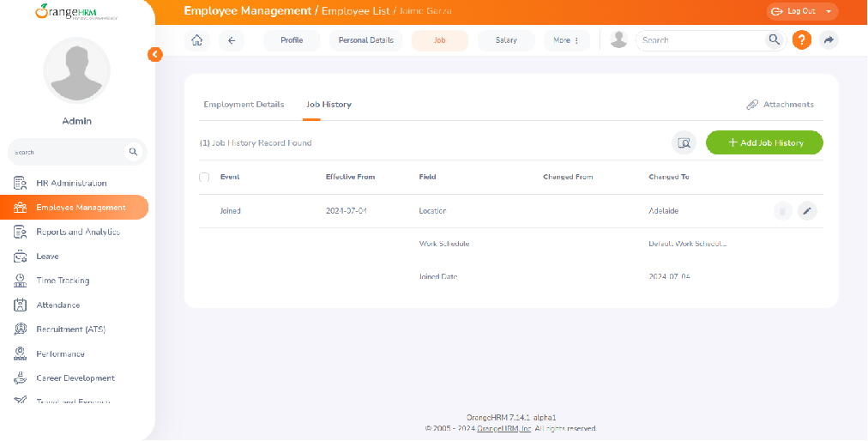
Task: Click the Adelaide location value
Action: 663,211
